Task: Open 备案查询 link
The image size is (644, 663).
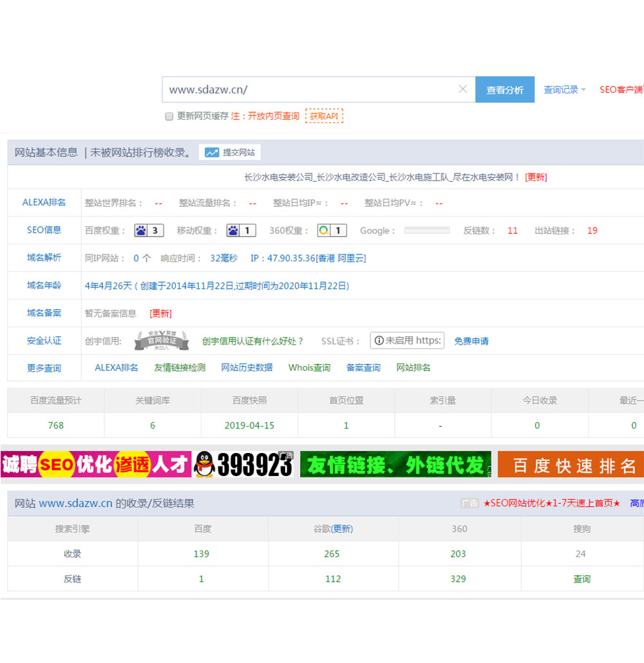Action: [363, 367]
